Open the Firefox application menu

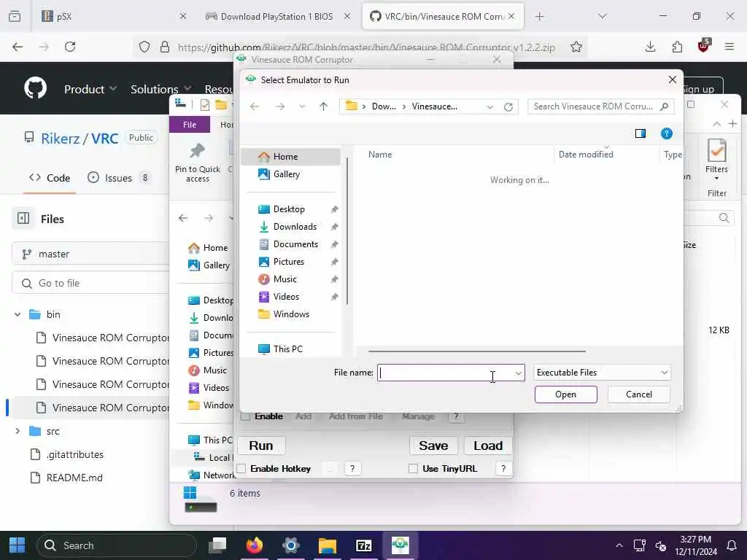729,47
